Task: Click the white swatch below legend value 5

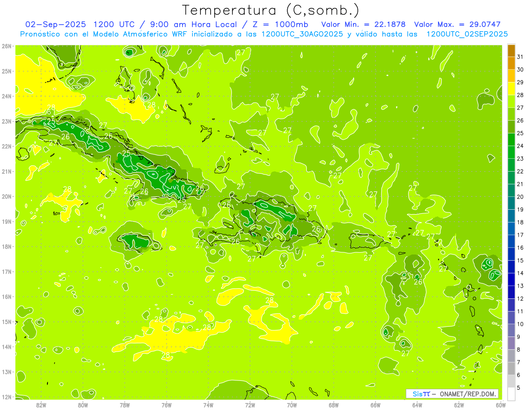Action: [511, 394]
